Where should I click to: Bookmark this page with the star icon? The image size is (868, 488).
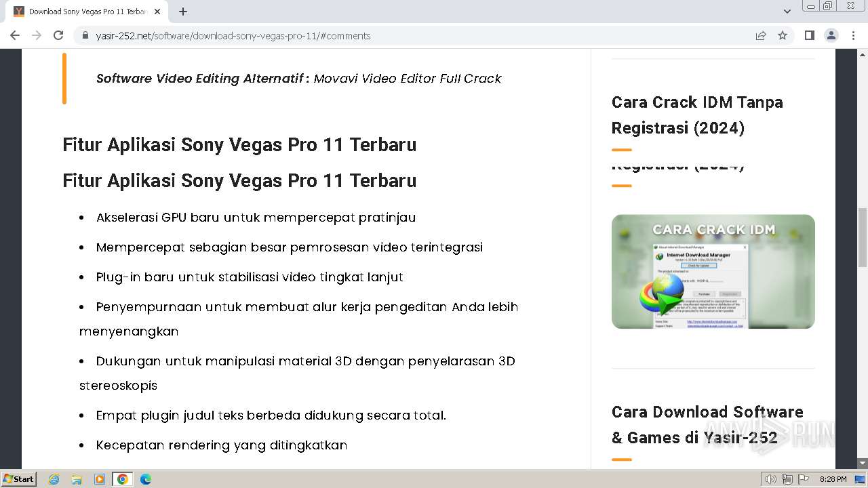[783, 35]
